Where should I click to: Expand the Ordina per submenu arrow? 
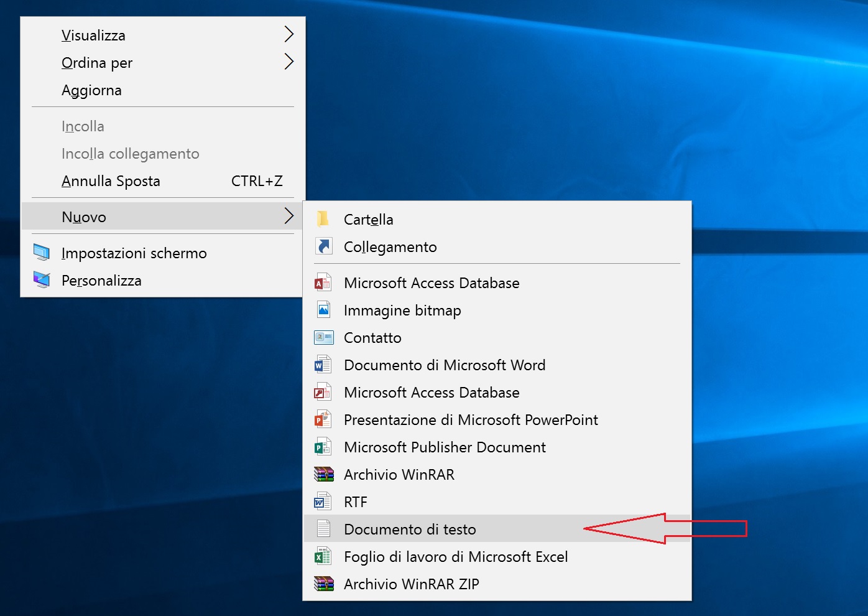(x=289, y=62)
